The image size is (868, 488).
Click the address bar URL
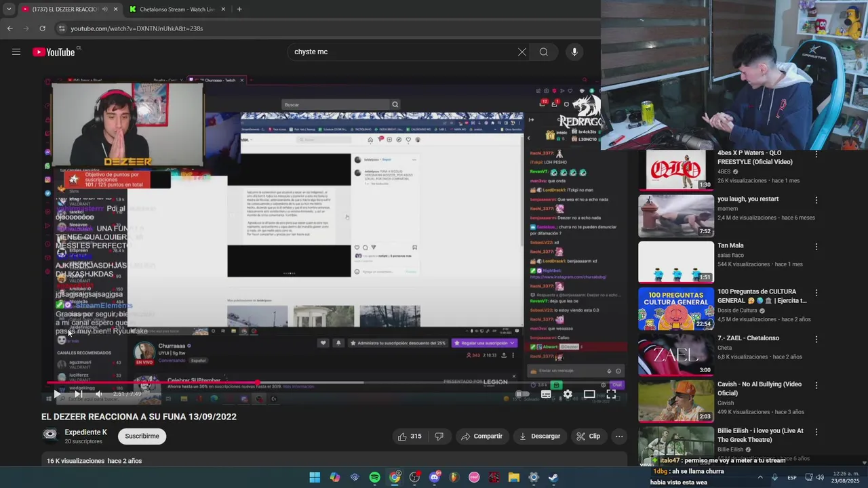137,28
